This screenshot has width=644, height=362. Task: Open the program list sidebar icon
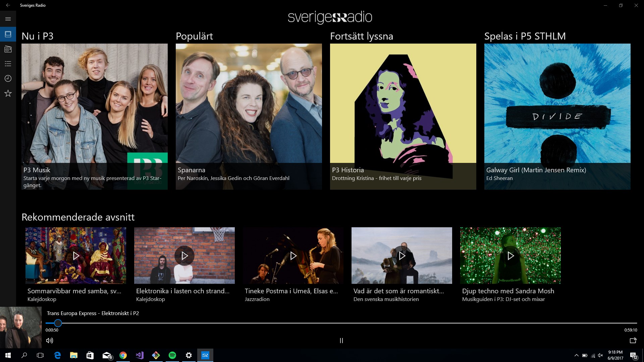[8, 64]
